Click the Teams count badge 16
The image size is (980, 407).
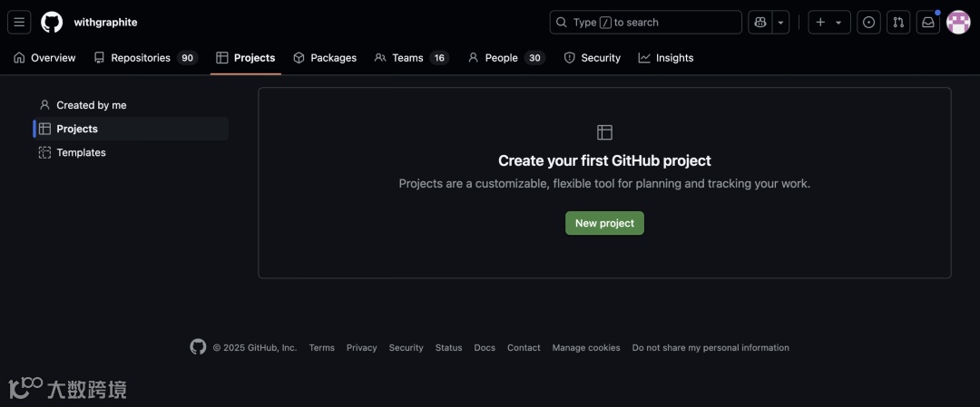439,58
